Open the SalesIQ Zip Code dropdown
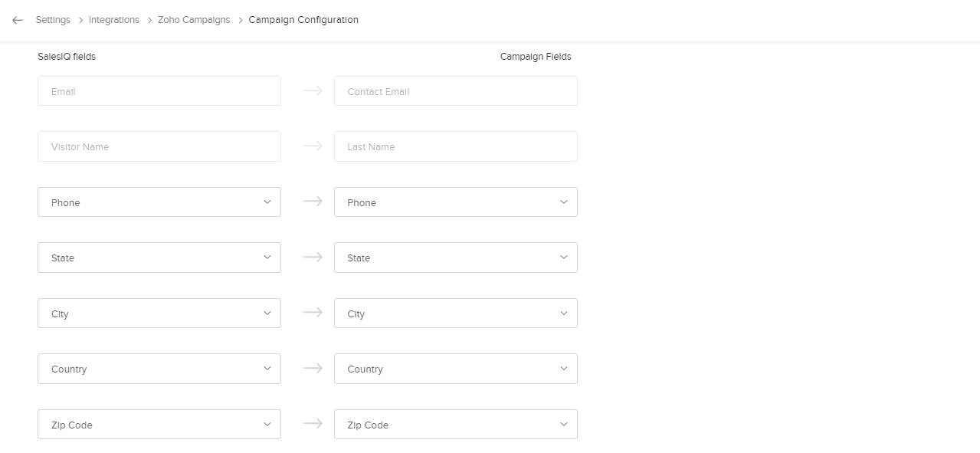This screenshot has width=980, height=453. [x=159, y=425]
